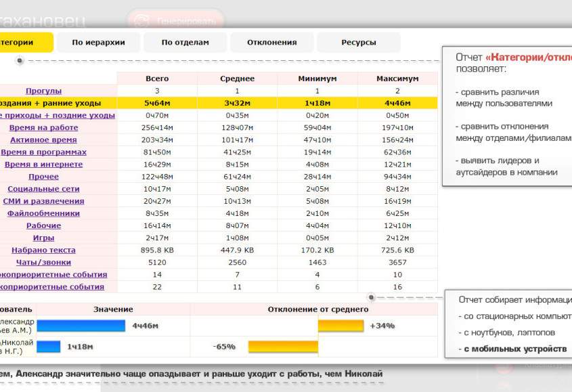This screenshot has height=392, width=572.
Task: Select the 122ч48м cell in Прочее row
Action: click(157, 177)
